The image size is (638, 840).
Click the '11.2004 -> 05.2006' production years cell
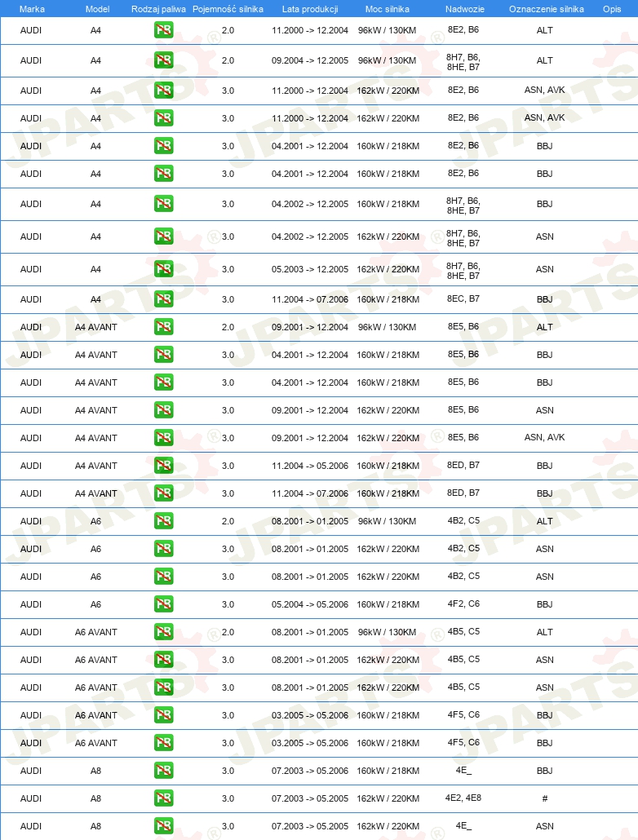310,466
